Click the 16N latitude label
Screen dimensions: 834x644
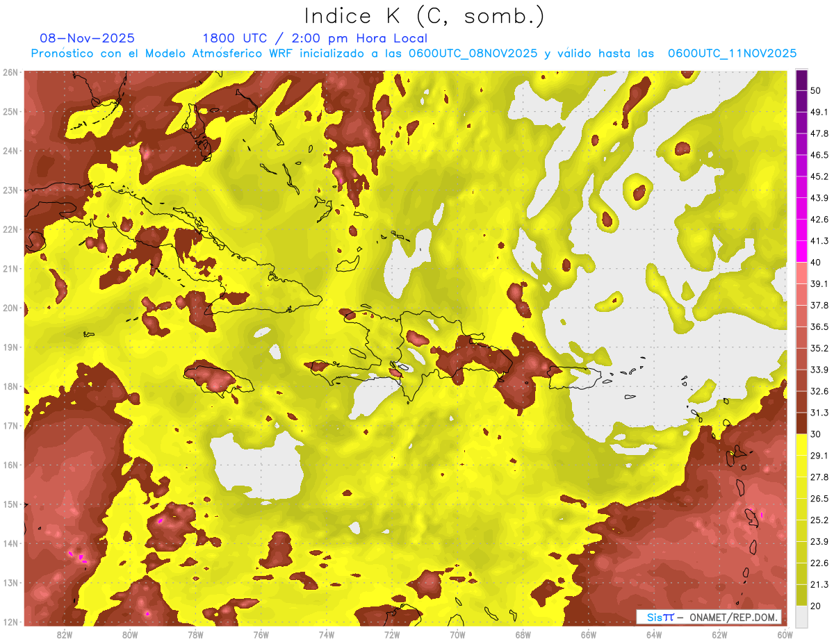pyautogui.click(x=10, y=465)
